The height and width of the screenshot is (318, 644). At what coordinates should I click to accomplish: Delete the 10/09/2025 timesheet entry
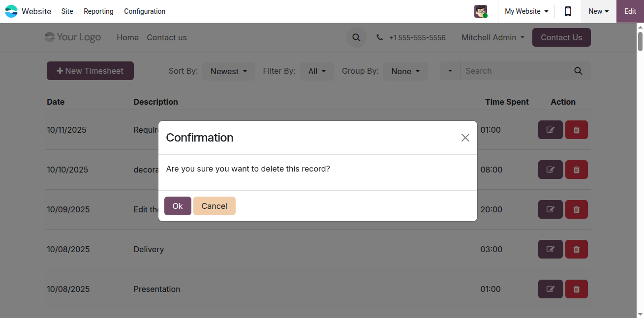[577, 209]
